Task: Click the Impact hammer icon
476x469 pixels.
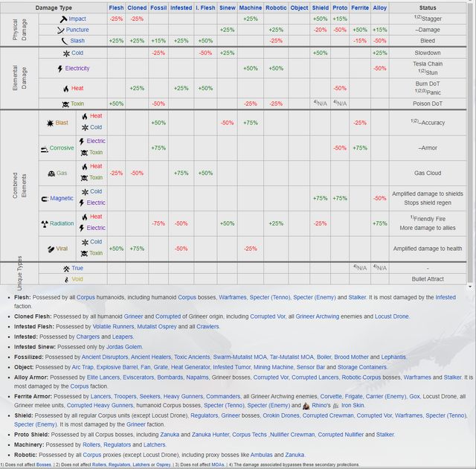Action: point(63,19)
